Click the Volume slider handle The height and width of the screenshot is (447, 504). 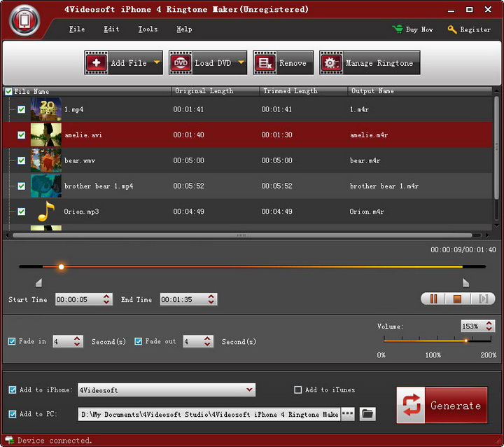pyautogui.click(x=465, y=341)
